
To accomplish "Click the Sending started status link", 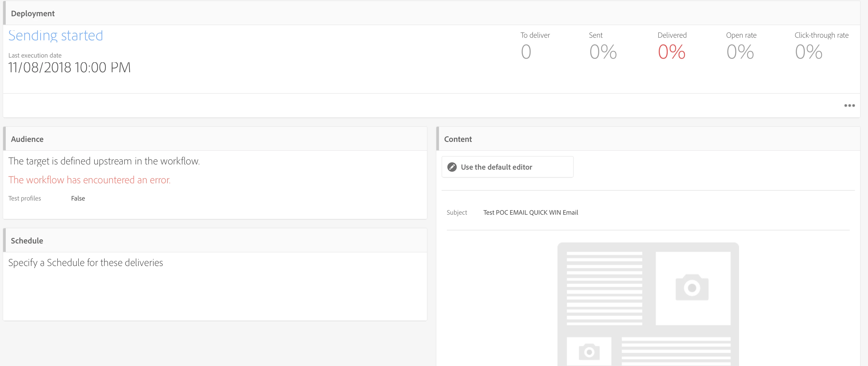I will click(56, 35).
